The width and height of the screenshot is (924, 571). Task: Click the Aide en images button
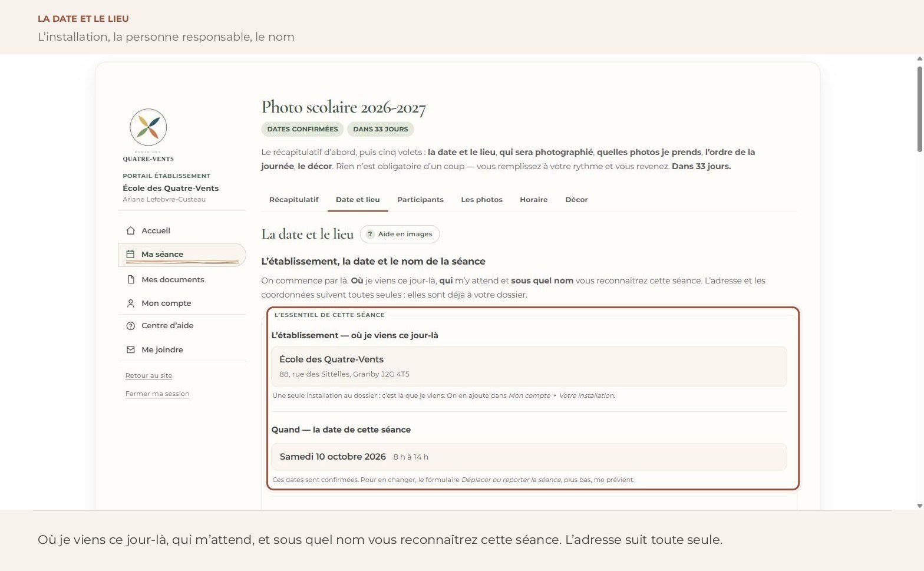pyautogui.click(x=400, y=235)
